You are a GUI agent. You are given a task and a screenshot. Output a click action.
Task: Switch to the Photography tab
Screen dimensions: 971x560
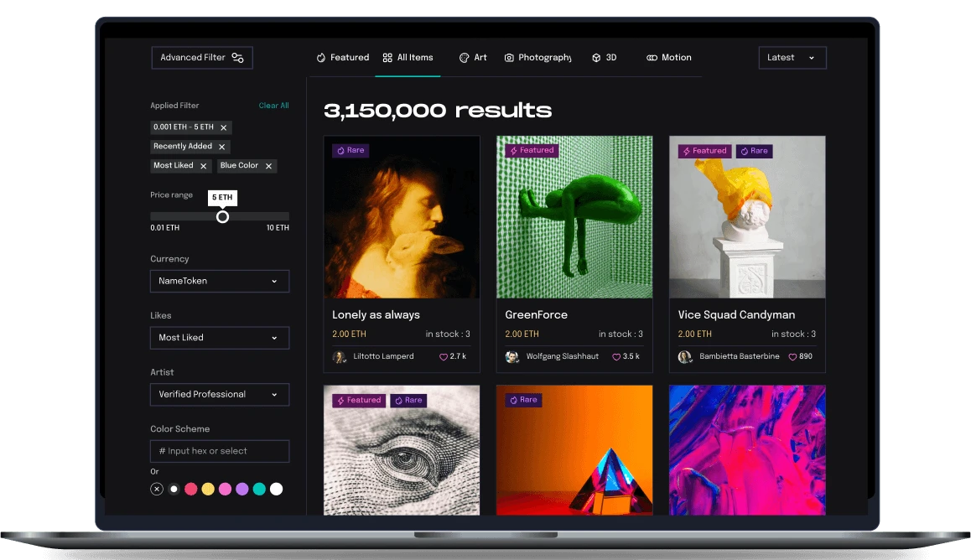(x=537, y=58)
